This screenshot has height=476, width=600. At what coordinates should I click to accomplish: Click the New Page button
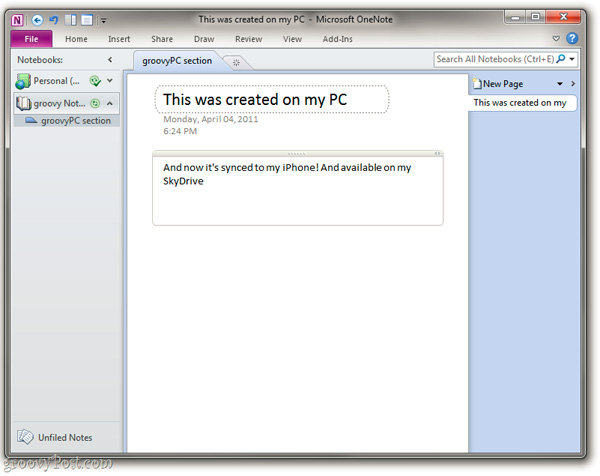coord(498,84)
